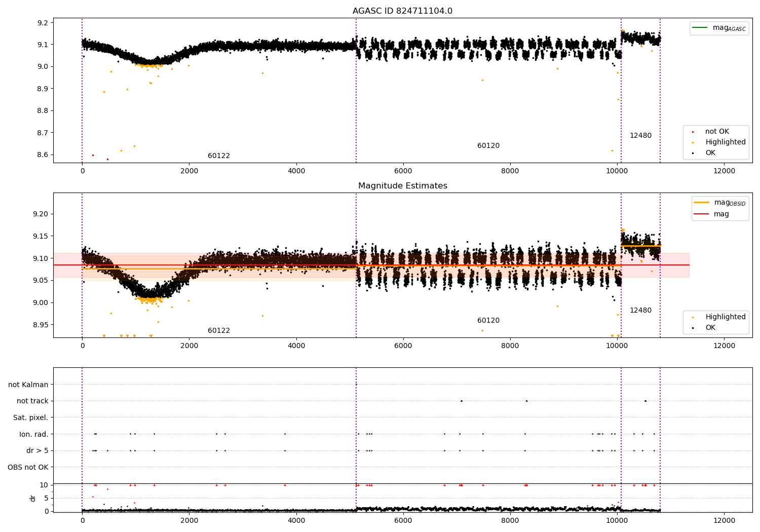
Task: Click the '8.95' tick on middle plot
Action: click(x=40, y=325)
